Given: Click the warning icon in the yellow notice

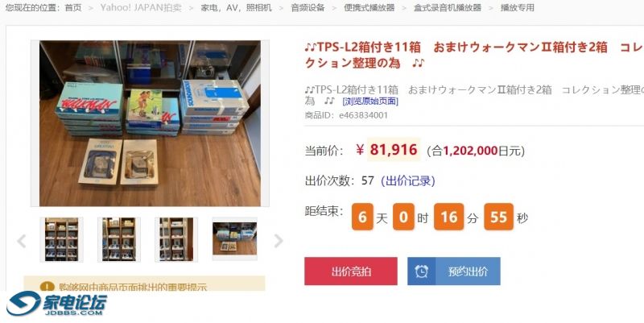Looking at the screenshot, I should point(47,287).
